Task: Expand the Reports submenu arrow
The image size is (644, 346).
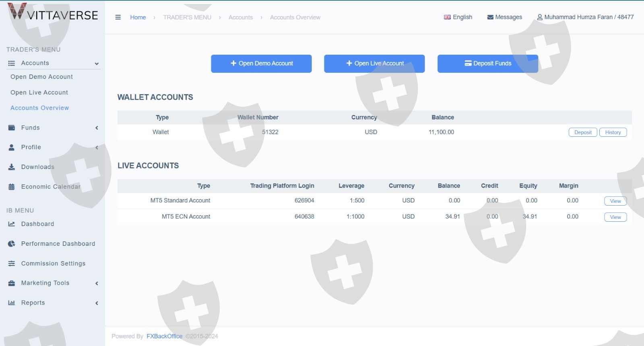Action: 97,303
